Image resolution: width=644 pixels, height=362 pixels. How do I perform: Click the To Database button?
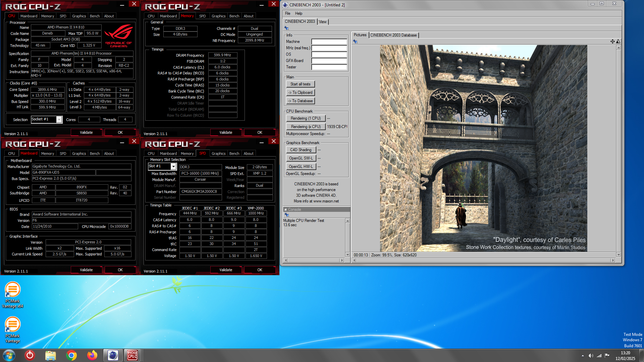[x=301, y=101]
